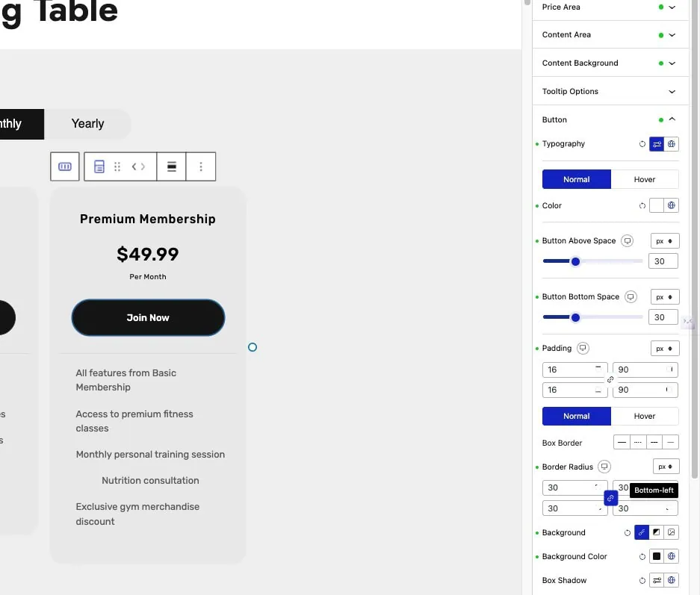700x595 pixels.
Task: Select the dotted Box Border style
Action: point(638,442)
